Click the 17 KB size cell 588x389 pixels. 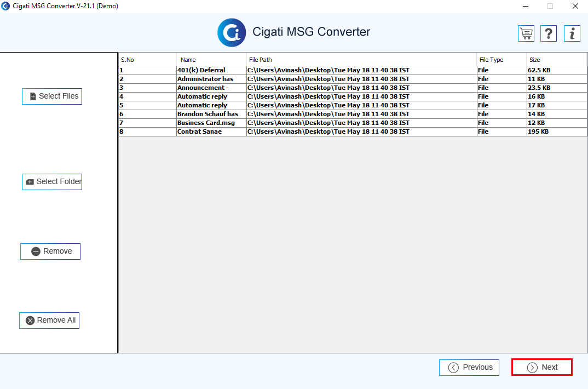pos(557,105)
